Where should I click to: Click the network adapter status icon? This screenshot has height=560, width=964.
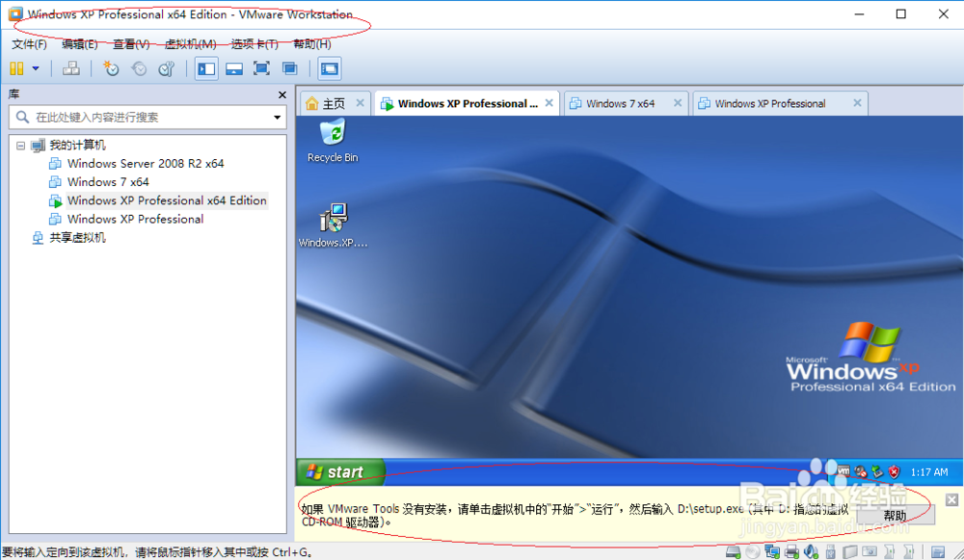(772, 552)
